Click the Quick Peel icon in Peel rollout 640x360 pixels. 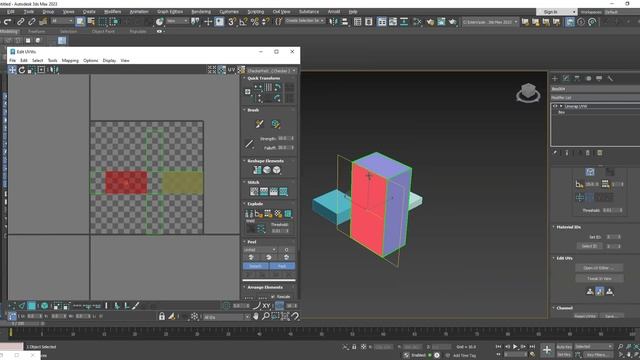(251, 257)
